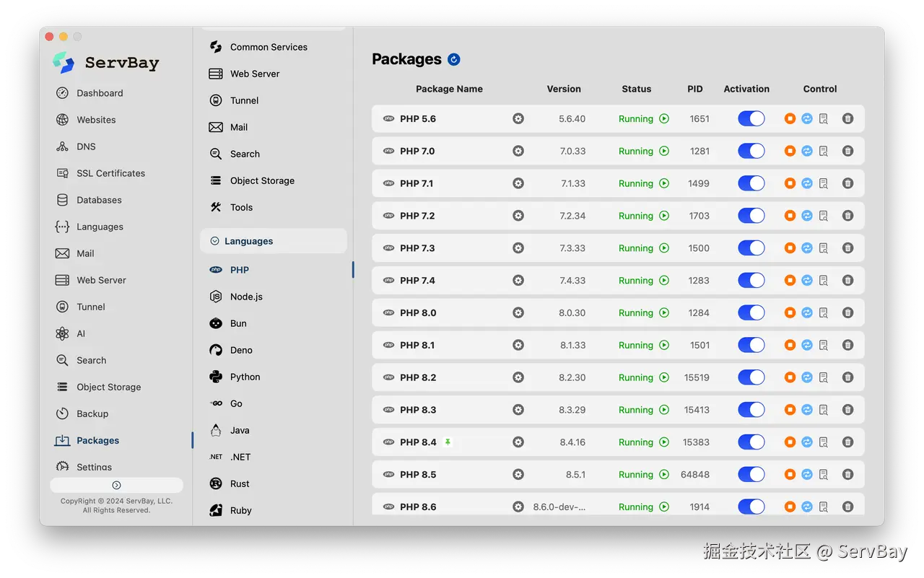This screenshot has height=578, width=924.
Task: Open settings gear for PHP 7.3
Action: [518, 248]
